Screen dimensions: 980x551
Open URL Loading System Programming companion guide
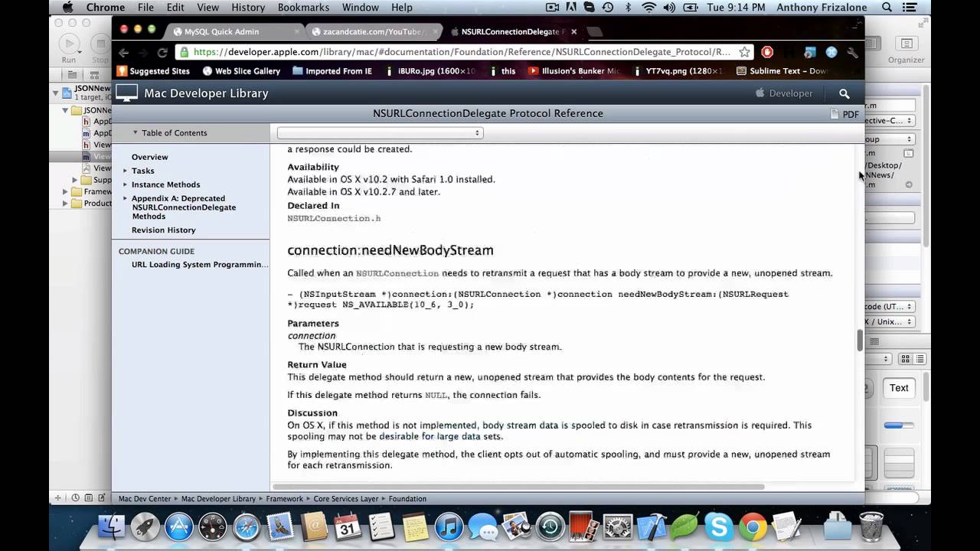tap(200, 265)
